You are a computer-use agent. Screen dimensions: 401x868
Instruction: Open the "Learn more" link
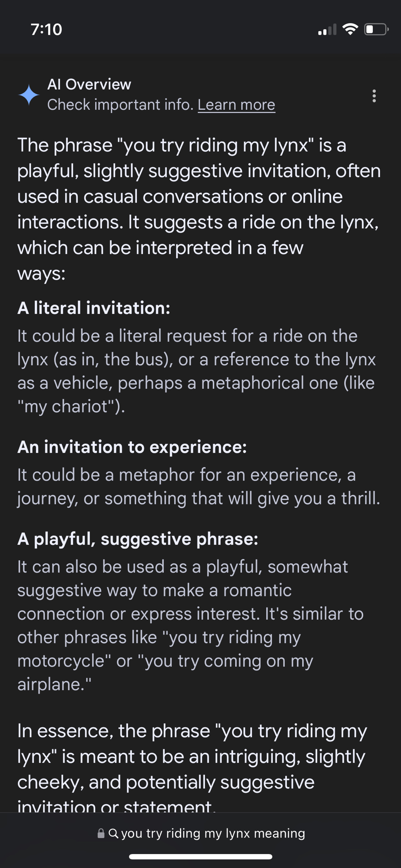click(236, 105)
